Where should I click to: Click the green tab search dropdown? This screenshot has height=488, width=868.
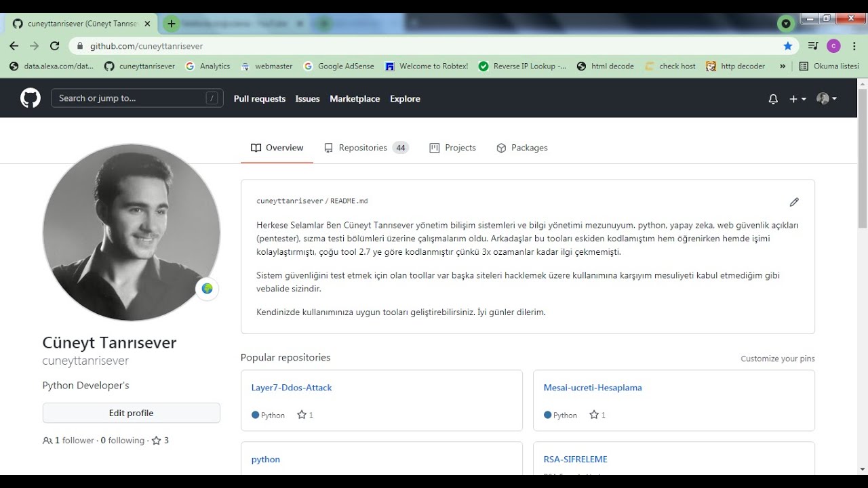pyautogui.click(x=786, y=24)
